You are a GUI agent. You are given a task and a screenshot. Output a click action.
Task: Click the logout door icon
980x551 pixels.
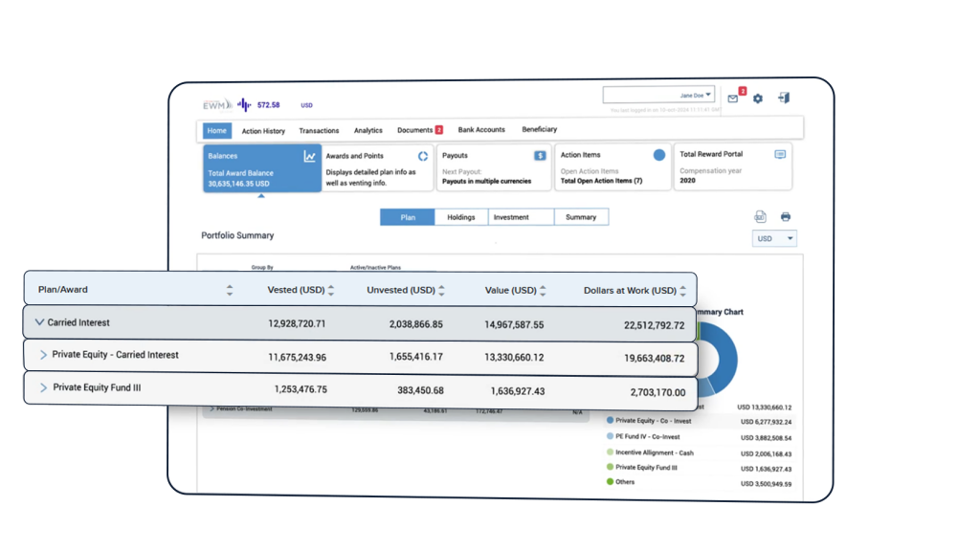[x=784, y=99]
